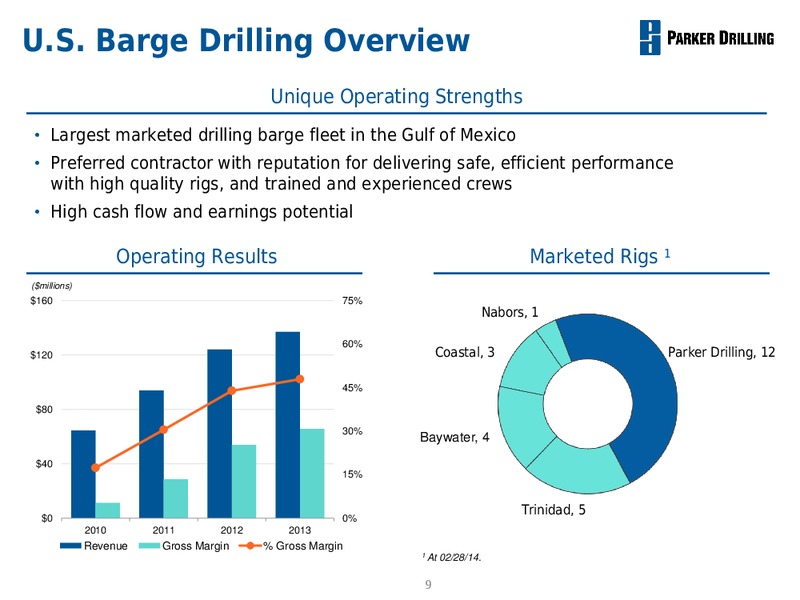The width and height of the screenshot is (800, 600).
Task: Click the Coastal donut segment
Action: click(528, 366)
